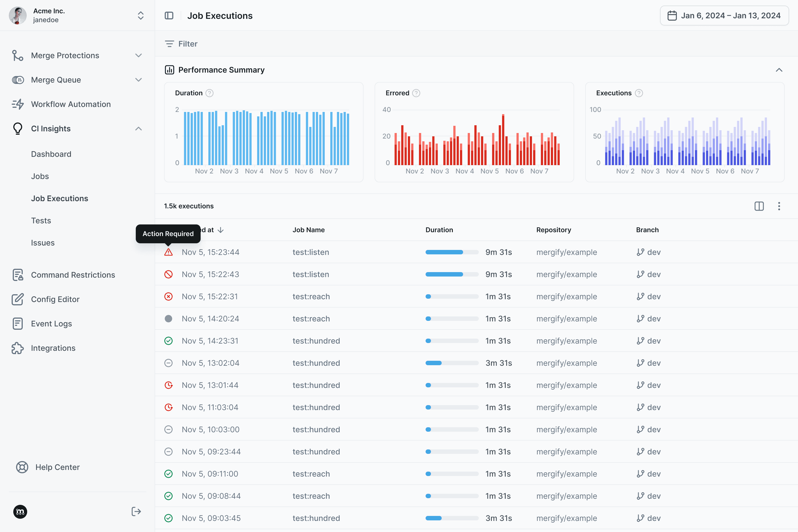798x532 pixels.
Task: Click the 3m 31s duration bar at 13:02:04
Action: [452, 363]
